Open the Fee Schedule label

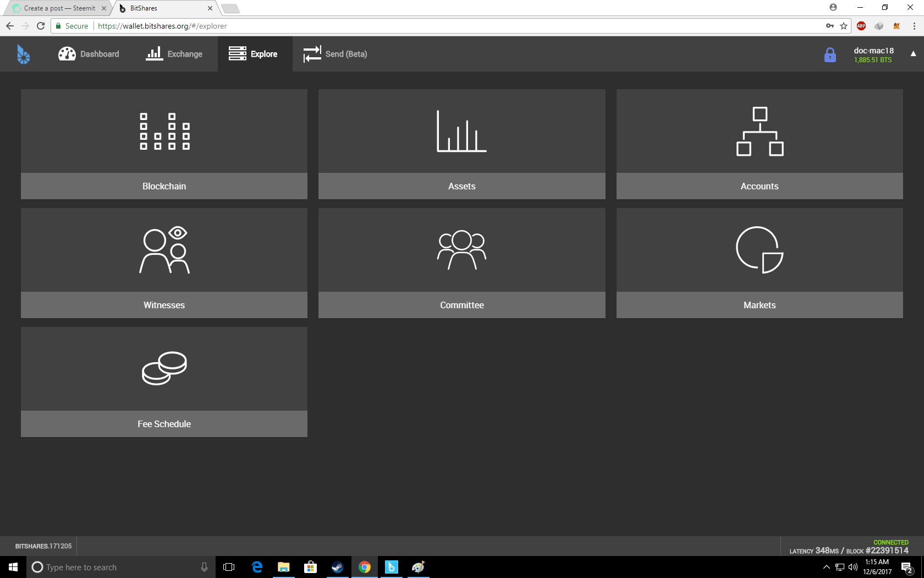(x=164, y=424)
